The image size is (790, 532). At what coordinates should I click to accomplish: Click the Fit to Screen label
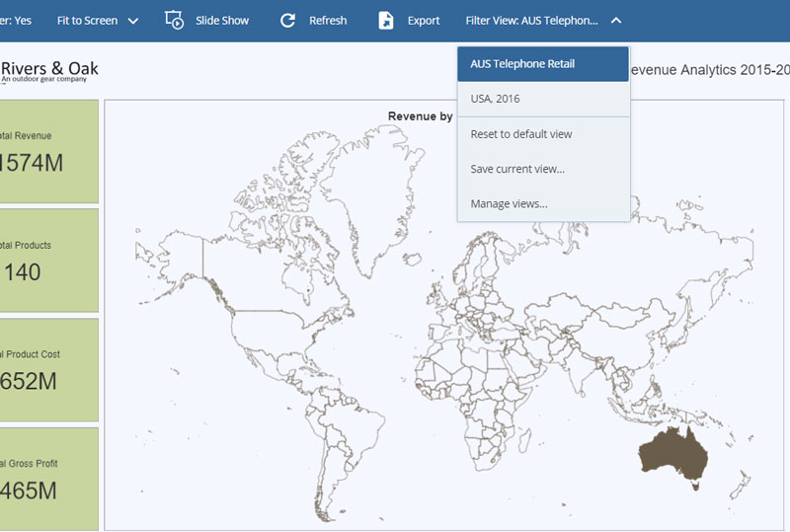click(87, 20)
